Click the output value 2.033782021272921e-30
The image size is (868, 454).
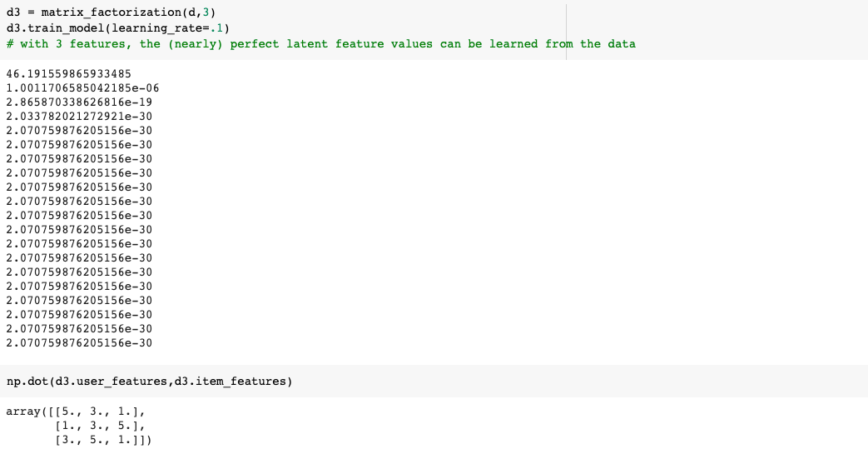pyautogui.click(x=79, y=116)
